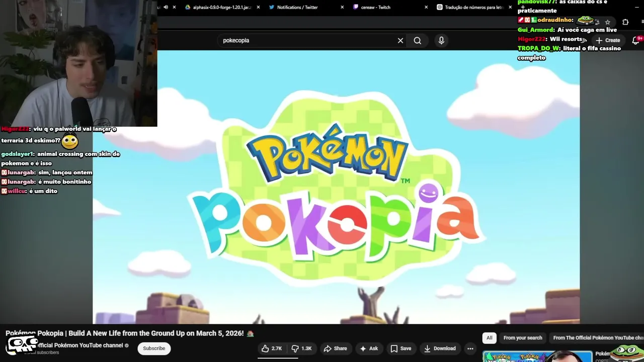
Task: Select From your search filter chip
Action: 523,338
